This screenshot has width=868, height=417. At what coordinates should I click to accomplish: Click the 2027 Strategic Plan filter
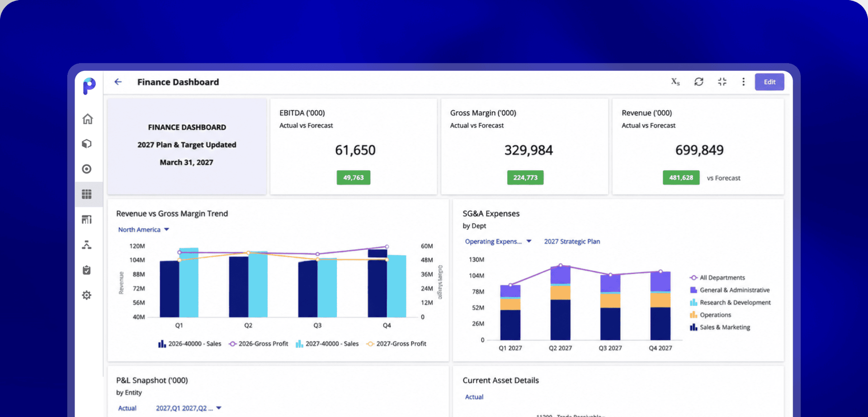click(x=572, y=241)
